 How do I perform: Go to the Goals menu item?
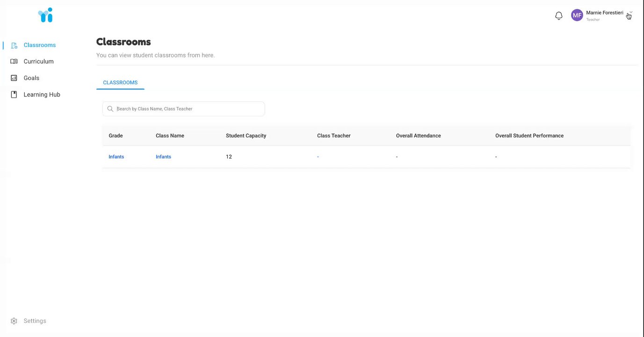31,78
